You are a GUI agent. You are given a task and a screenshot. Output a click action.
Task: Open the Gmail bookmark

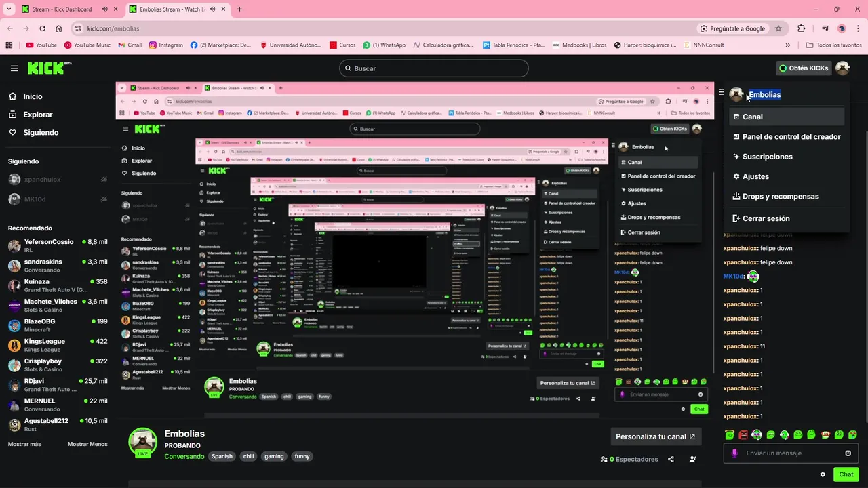click(x=130, y=45)
